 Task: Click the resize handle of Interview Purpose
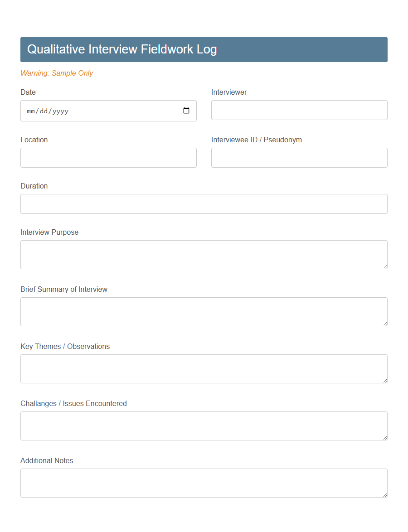coord(385,267)
